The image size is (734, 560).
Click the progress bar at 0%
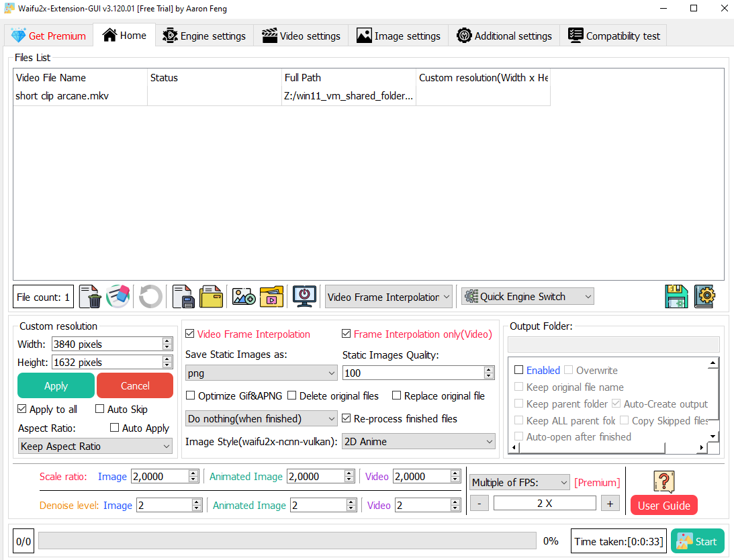click(287, 541)
